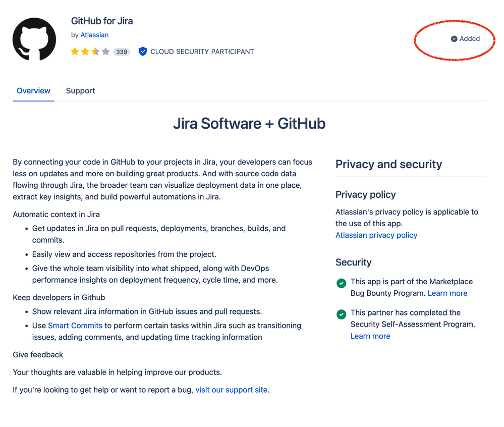Open the Smart Commits link

[75, 326]
